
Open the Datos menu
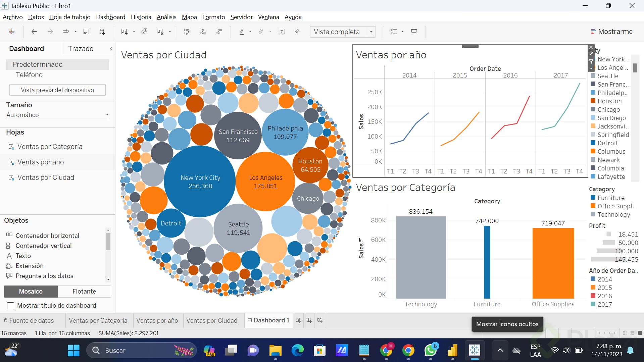(x=36, y=17)
